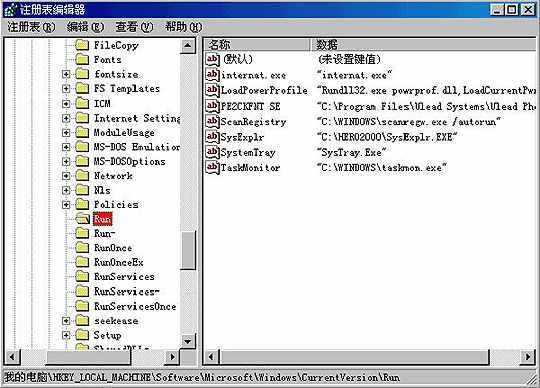Click the RunServicesOnce folder icon
Viewport: 540px width, 388px height.
pyautogui.click(x=82, y=306)
